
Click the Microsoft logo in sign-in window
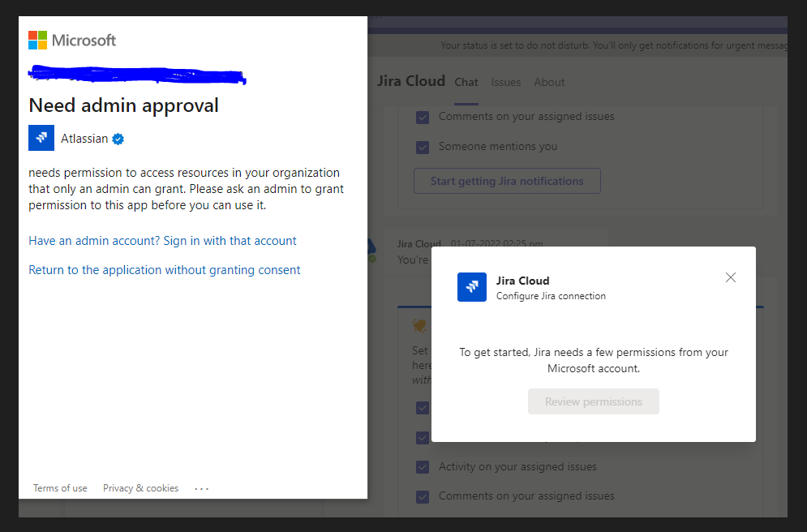[x=72, y=40]
